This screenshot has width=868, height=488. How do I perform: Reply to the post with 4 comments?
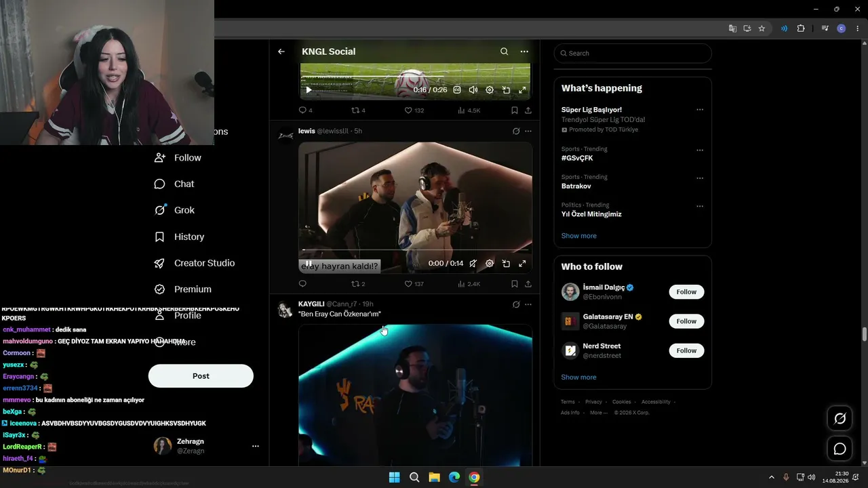pyautogui.click(x=306, y=110)
